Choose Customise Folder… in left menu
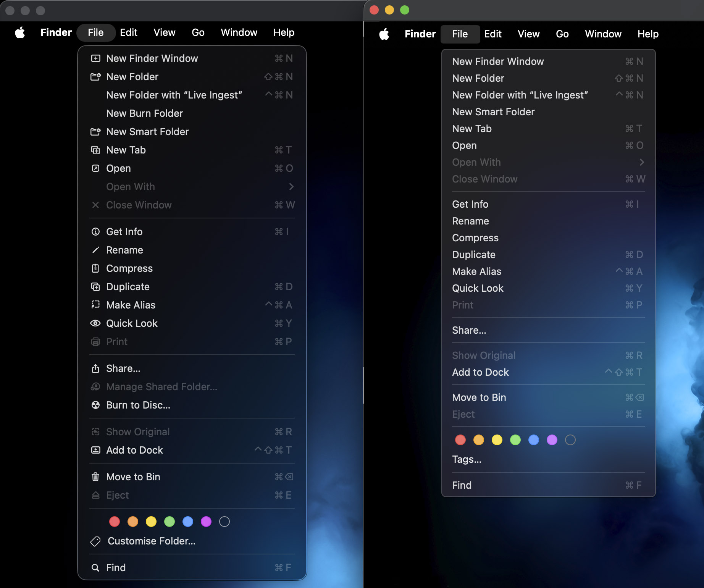The height and width of the screenshot is (588, 704). click(x=192, y=541)
